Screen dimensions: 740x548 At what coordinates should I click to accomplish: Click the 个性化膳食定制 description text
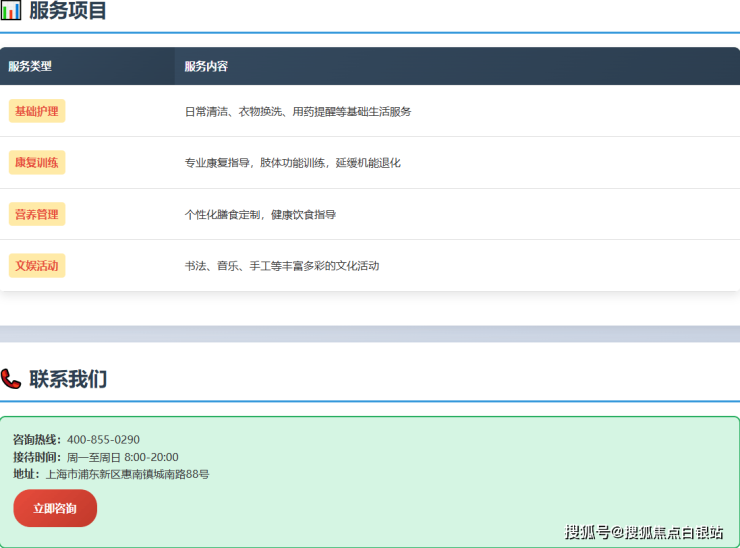(x=260, y=214)
